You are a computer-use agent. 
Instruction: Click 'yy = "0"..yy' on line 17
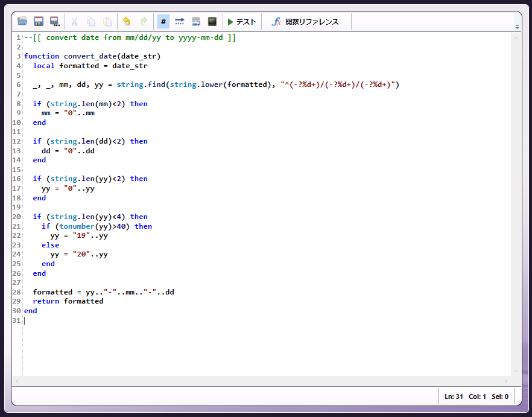click(68, 188)
